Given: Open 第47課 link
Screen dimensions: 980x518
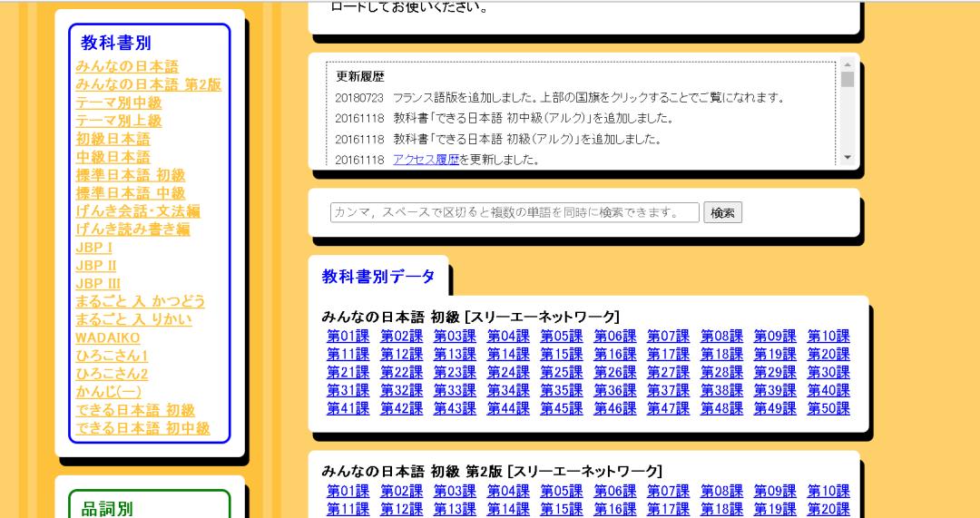Looking at the screenshot, I should [x=668, y=408].
